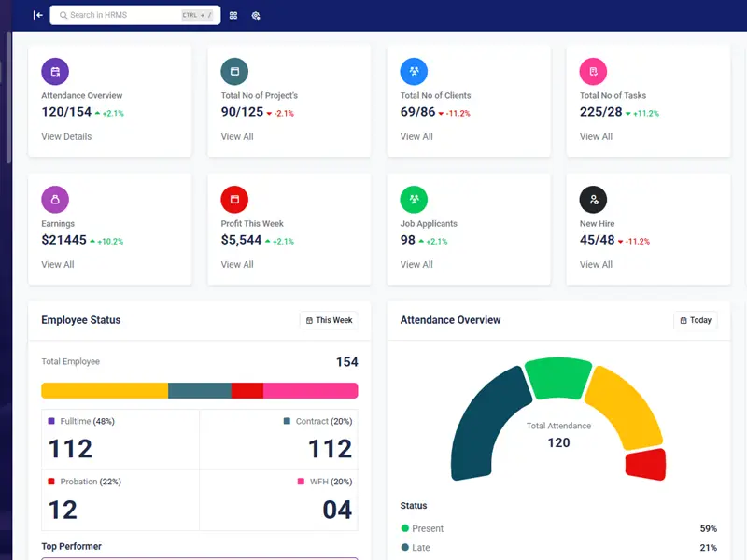Open the Today dropdown in Attendance Overview

coord(695,320)
